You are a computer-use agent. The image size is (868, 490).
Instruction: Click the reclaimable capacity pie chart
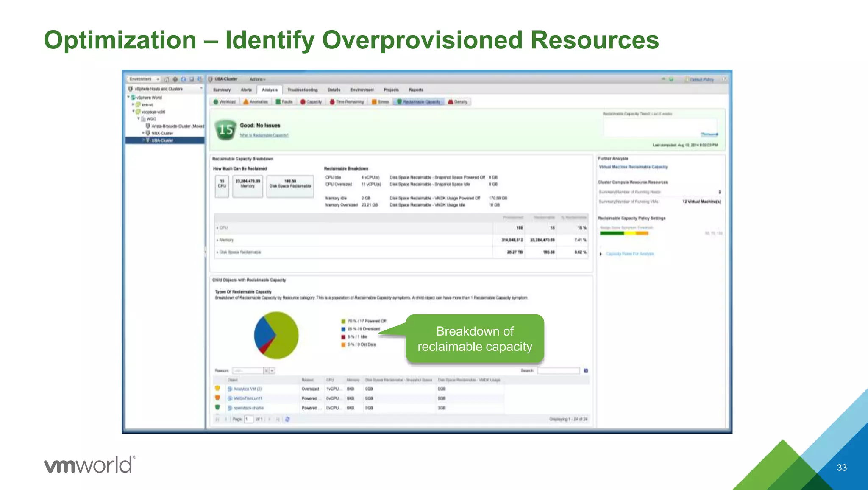pos(276,335)
